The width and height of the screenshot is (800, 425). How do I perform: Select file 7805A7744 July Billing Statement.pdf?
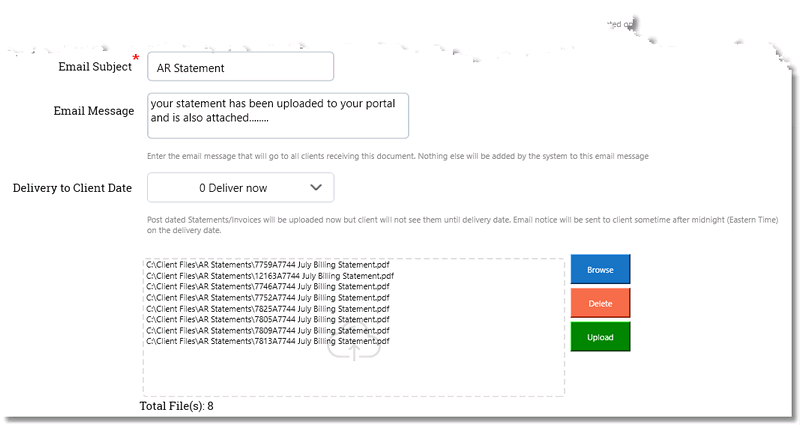(x=268, y=319)
